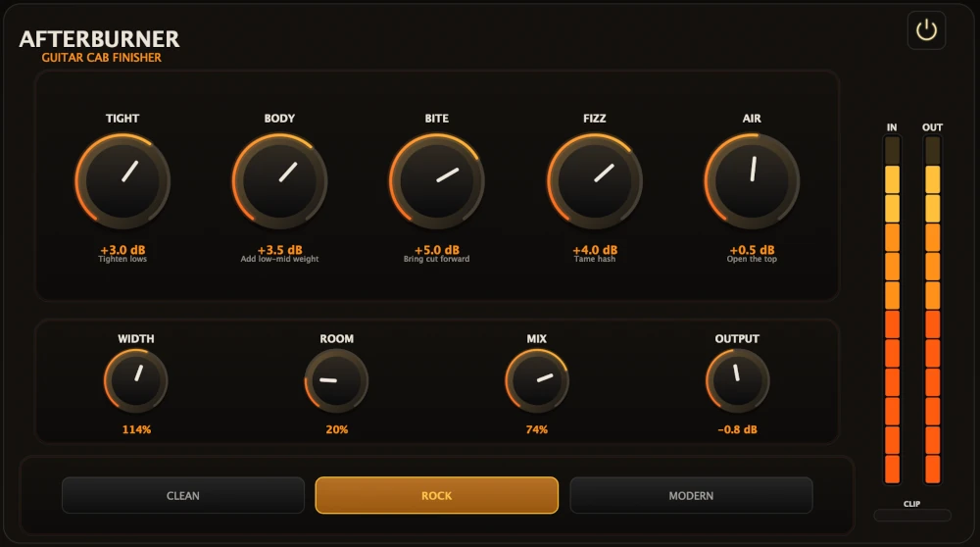Select the MODERN preset
980x547 pixels.
point(691,496)
